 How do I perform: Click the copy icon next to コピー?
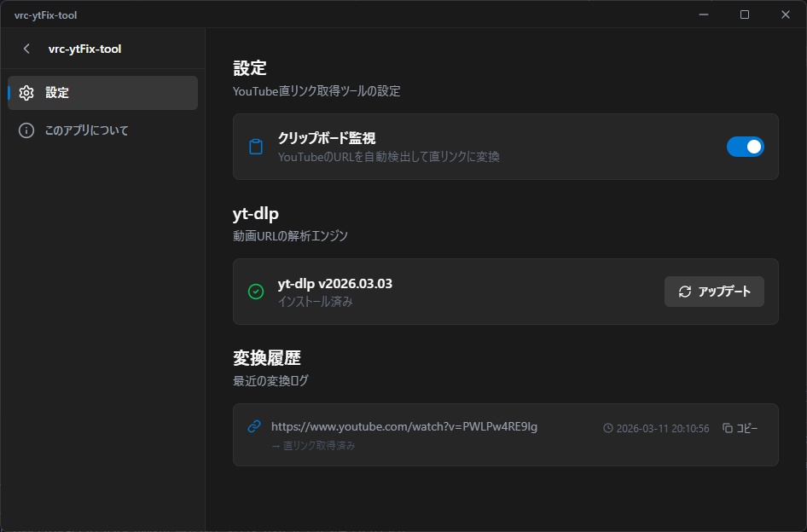tap(727, 428)
